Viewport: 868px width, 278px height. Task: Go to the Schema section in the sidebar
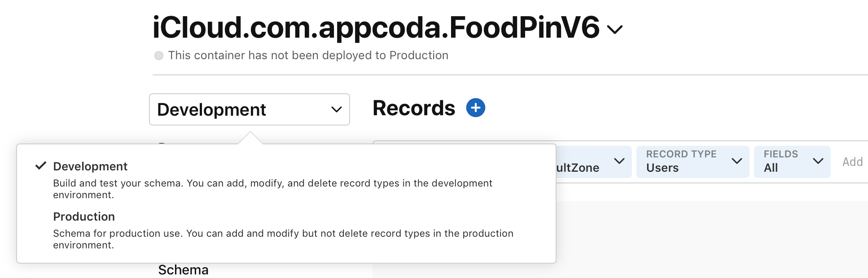pos(183,270)
